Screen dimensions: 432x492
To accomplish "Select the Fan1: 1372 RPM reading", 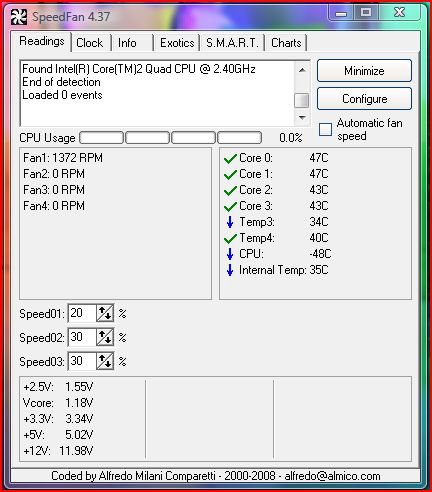I will click(63, 158).
